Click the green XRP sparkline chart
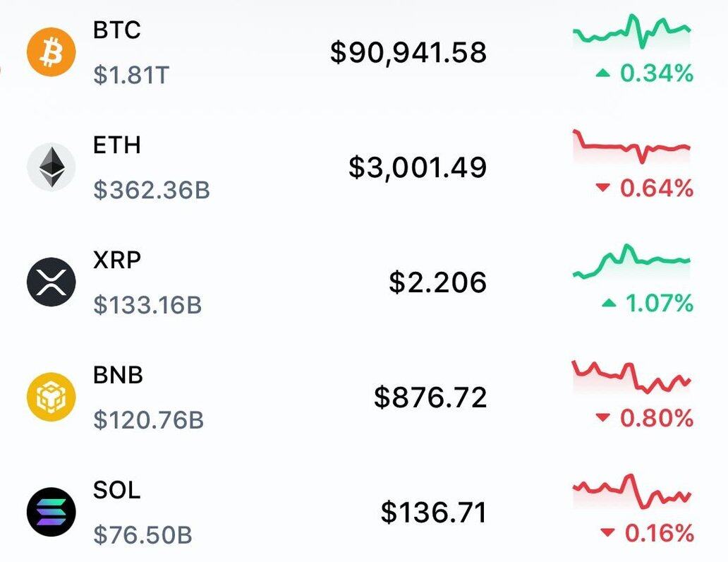The height and width of the screenshot is (562, 728). click(631, 262)
